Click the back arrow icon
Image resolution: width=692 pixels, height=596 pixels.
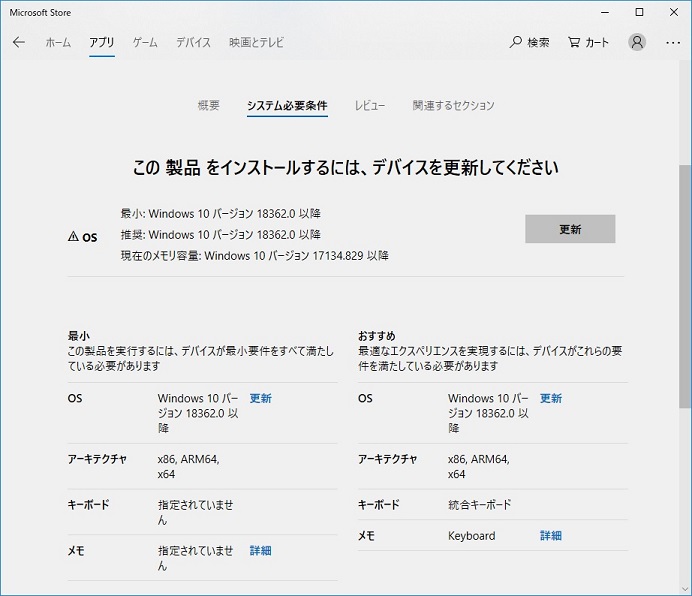tap(19, 42)
